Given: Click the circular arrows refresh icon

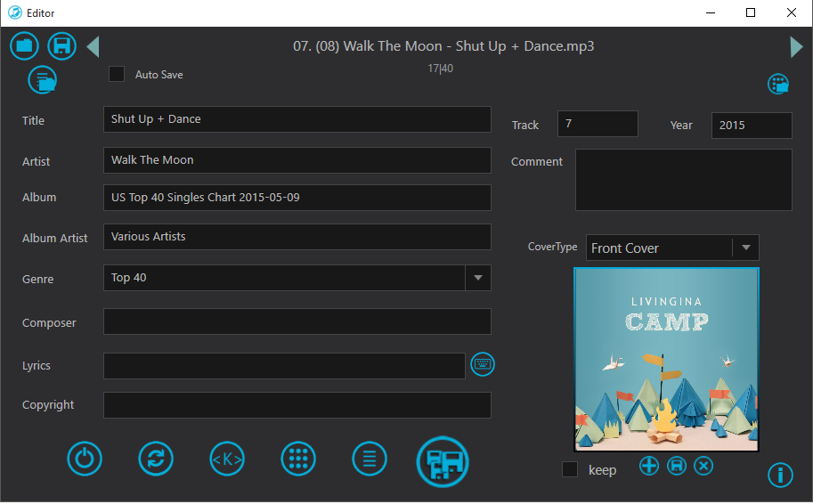Looking at the screenshot, I should [156, 459].
